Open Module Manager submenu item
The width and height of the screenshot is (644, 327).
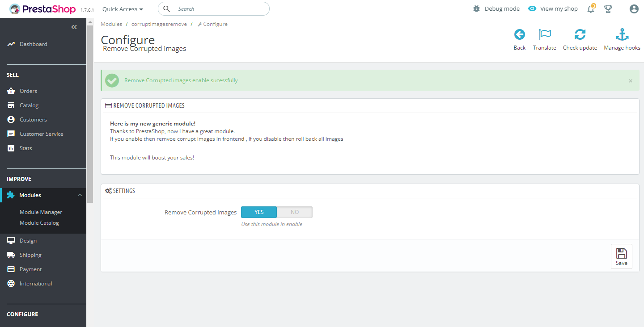41,212
